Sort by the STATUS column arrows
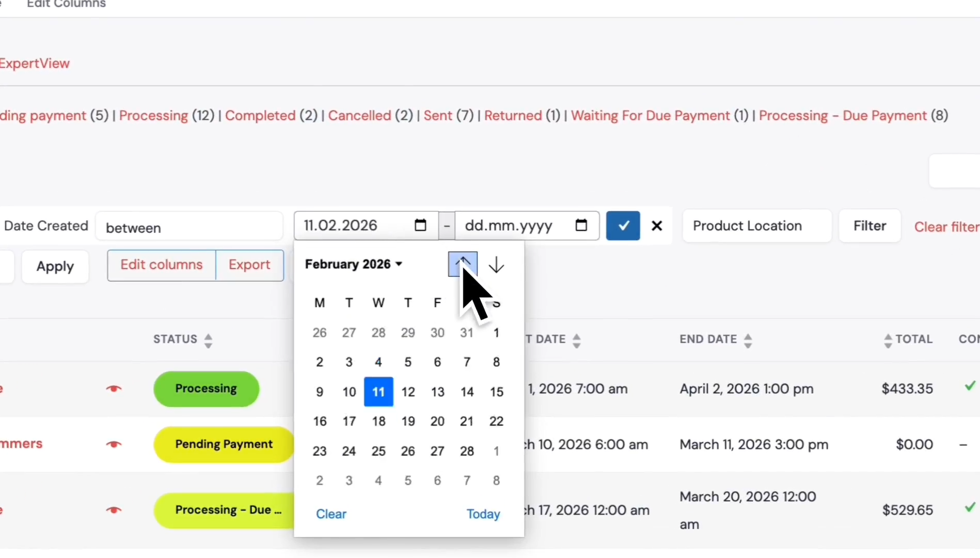 [x=208, y=340]
